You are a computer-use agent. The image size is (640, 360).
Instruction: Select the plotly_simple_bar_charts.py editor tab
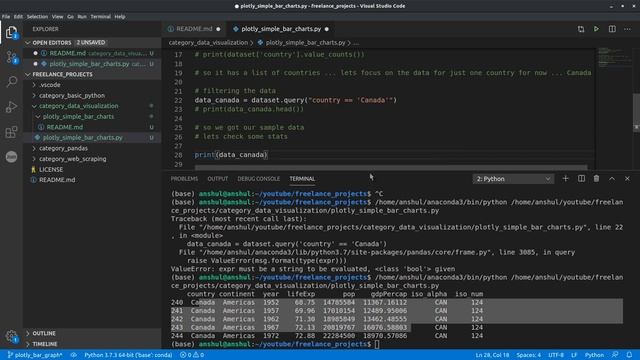click(281, 29)
